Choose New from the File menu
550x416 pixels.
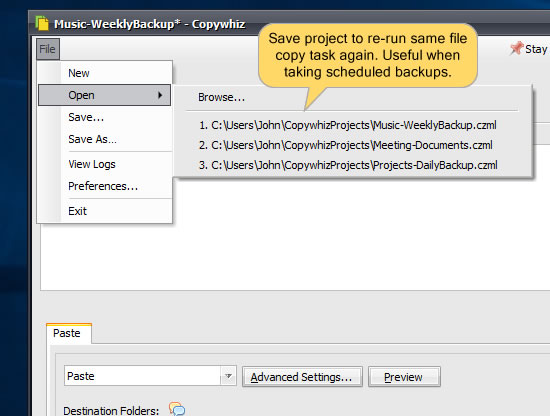105,73
